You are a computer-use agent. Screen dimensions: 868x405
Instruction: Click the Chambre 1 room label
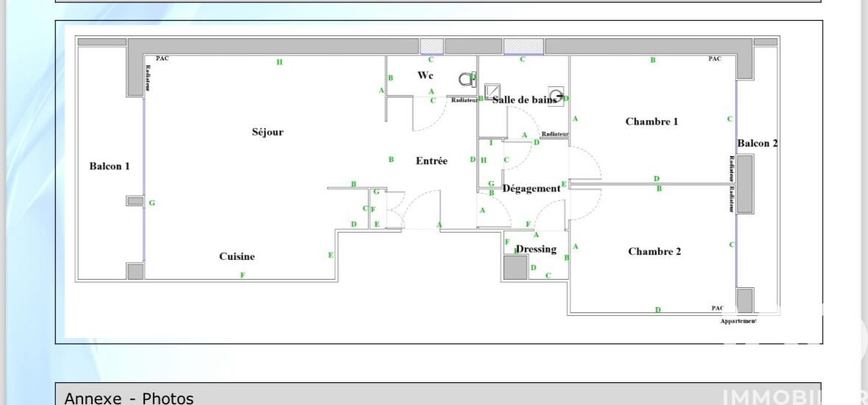652,121
